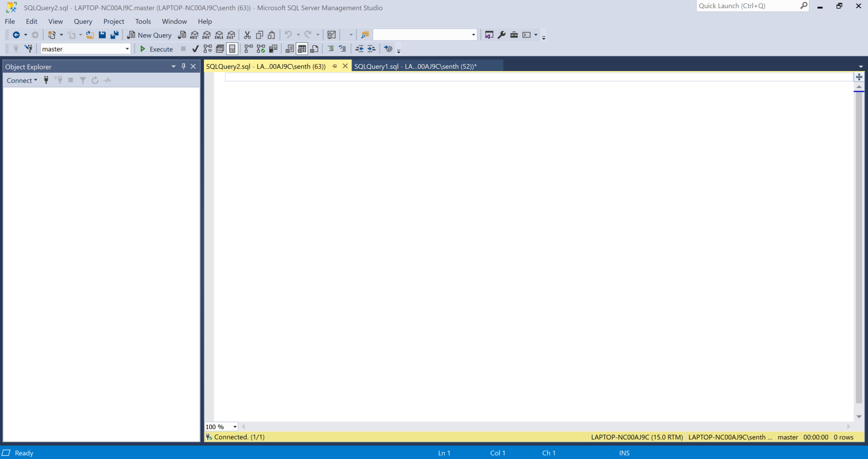
Task: Click the editor's vertical scrollbar
Action: tap(859, 244)
